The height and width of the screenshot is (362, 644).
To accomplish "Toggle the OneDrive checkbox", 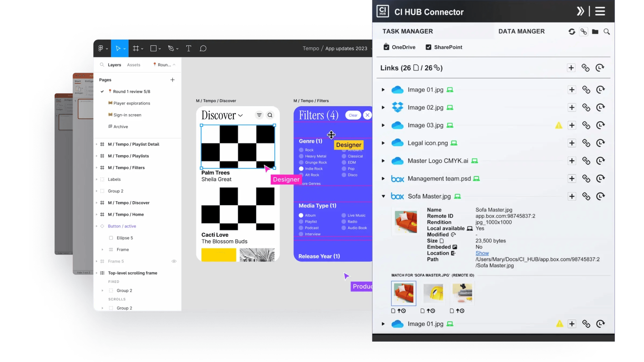I will [x=386, y=47].
